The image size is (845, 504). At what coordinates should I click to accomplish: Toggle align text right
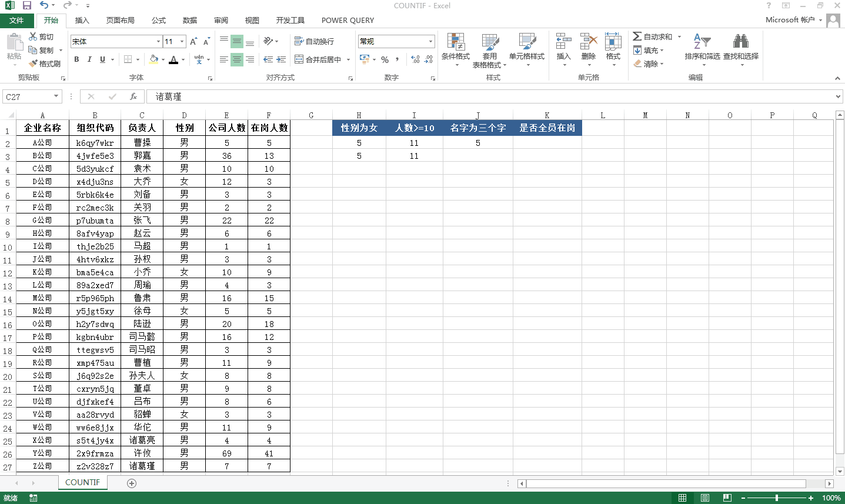pyautogui.click(x=250, y=59)
